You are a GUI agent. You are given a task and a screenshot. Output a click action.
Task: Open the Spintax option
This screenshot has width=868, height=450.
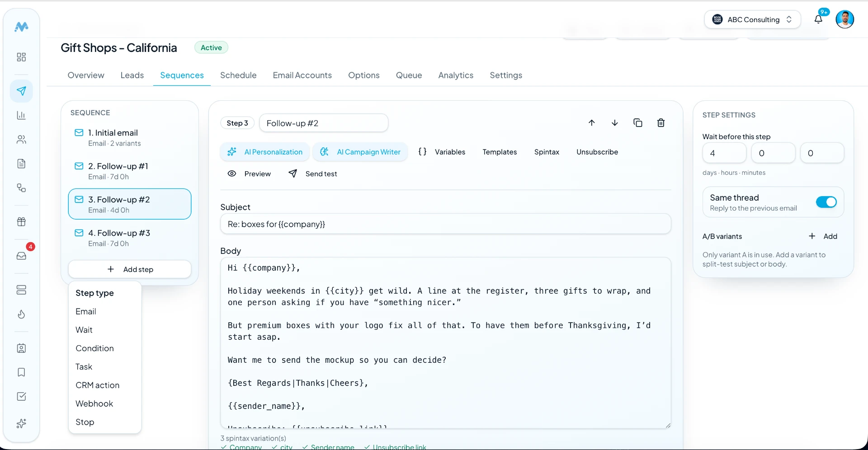tap(547, 152)
